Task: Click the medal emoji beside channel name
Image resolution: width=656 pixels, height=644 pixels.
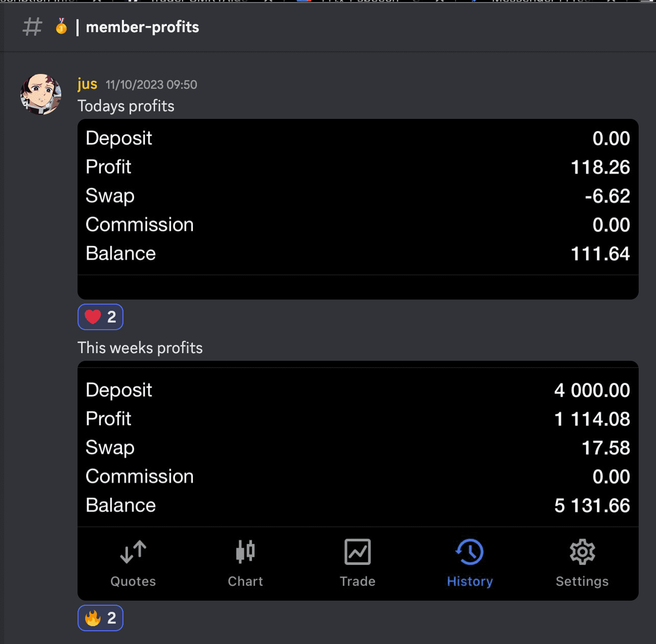Action: (61, 27)
